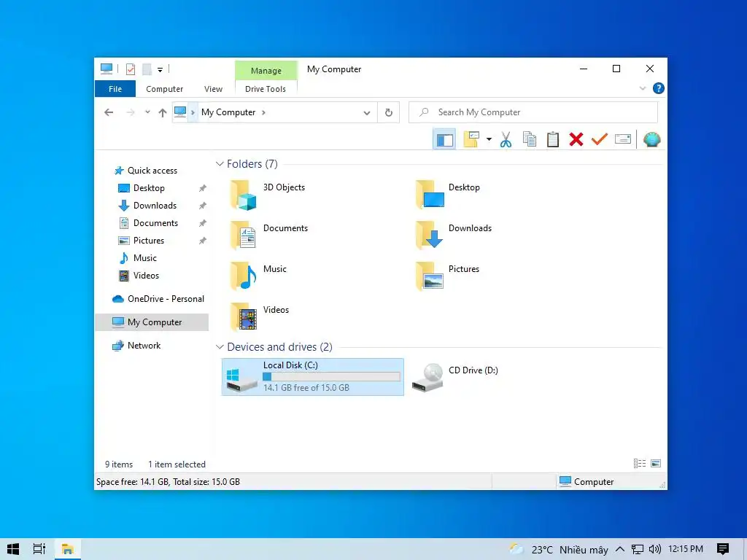The image size is (747, 560).
Task: Open Task View on taskbar
Action: (x=39, y=549)
